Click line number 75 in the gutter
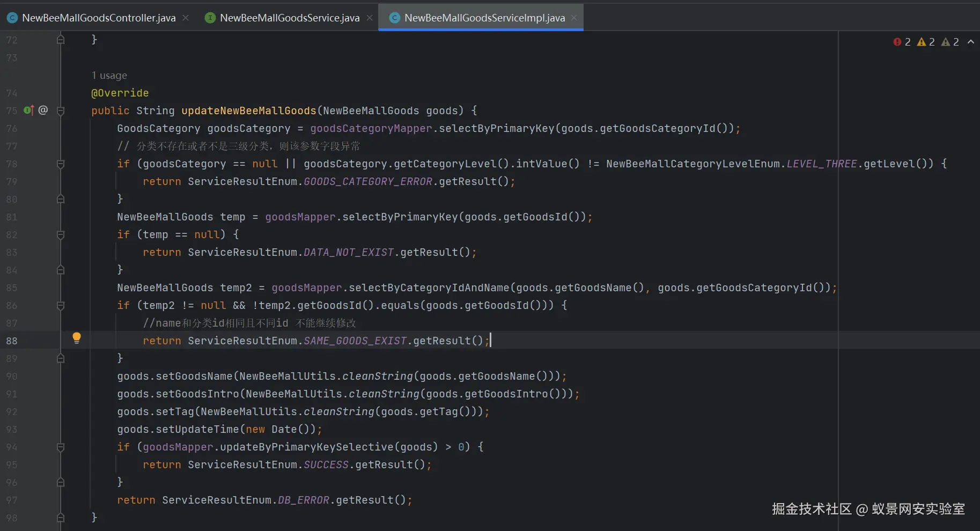The height and width of the screenshot is (531, 980). tap(12, 110)
